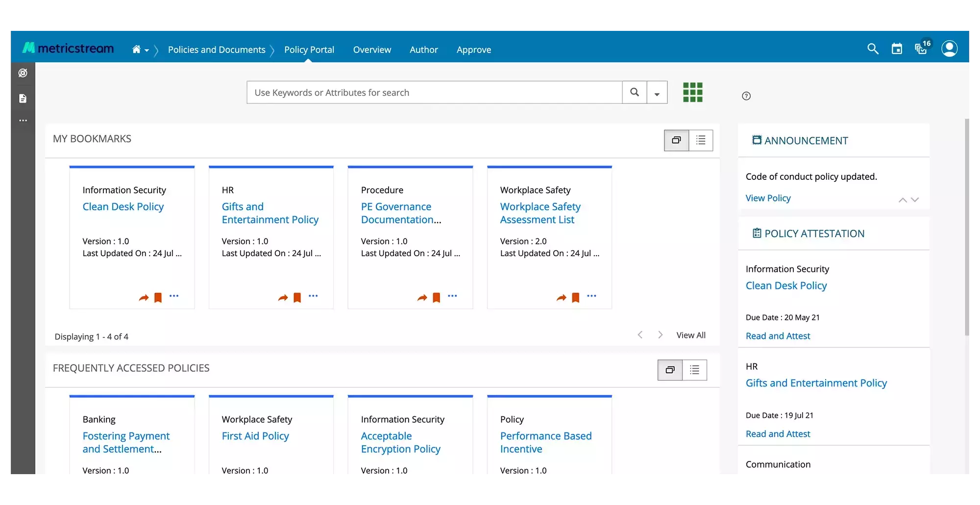Show previous announcement with up chevron
The width and height of the screenshot is (980, 505).
click(x=903, y=200)
